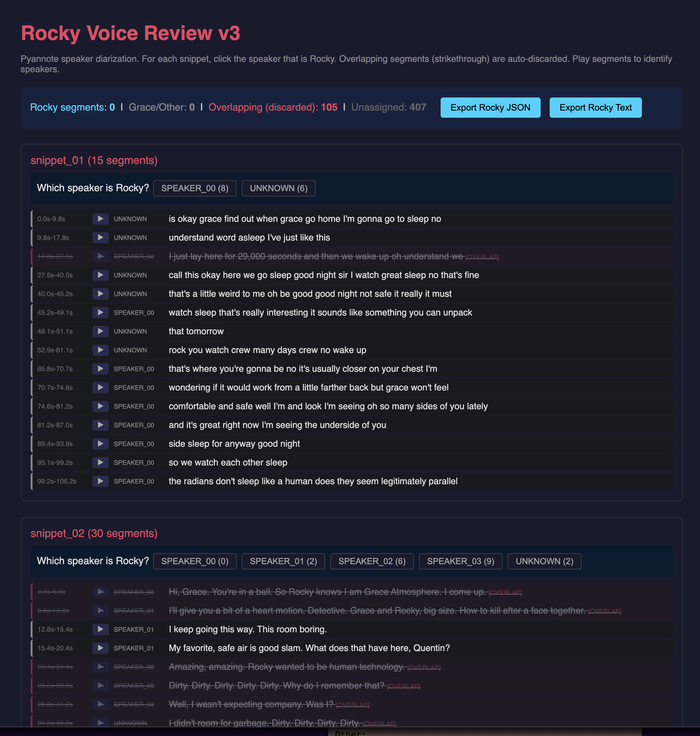Select SPEAKER_00 (0) as Rocky in snippet_02
The height and width of the screenshot is (736, 700).
[195, 561]
